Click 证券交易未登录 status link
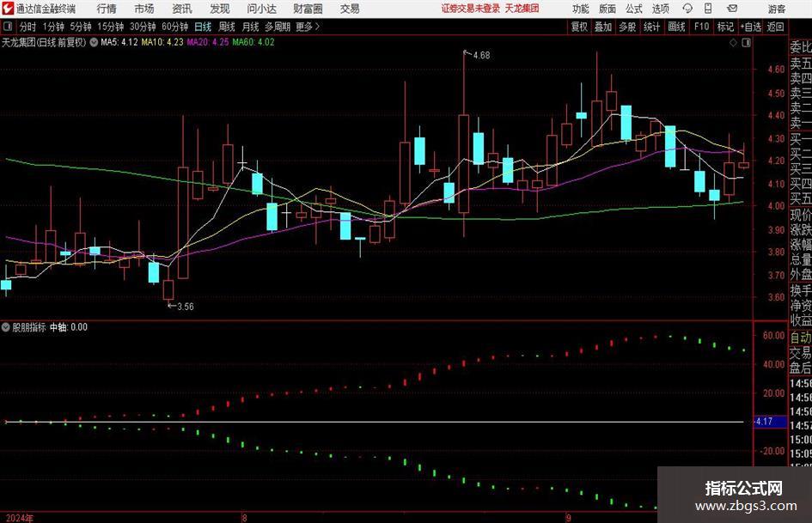The width and height of the screenshot is (812, 523). coord(471,9)
